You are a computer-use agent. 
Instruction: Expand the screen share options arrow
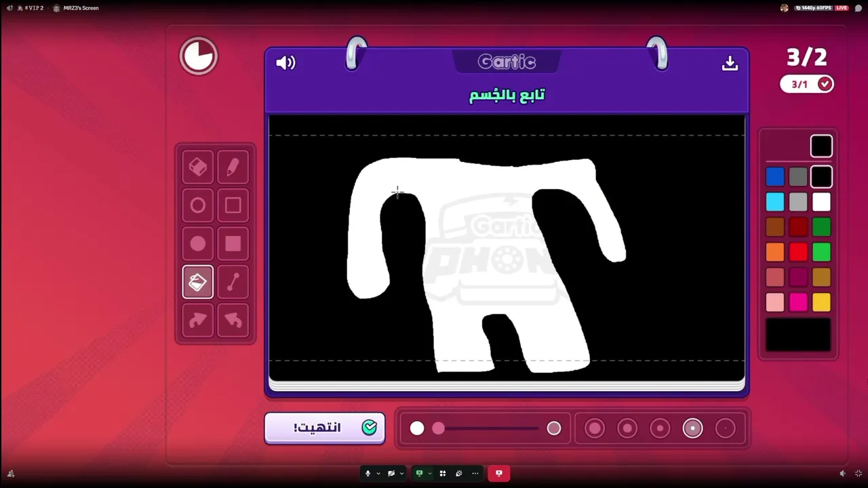(x=429, y=473)
